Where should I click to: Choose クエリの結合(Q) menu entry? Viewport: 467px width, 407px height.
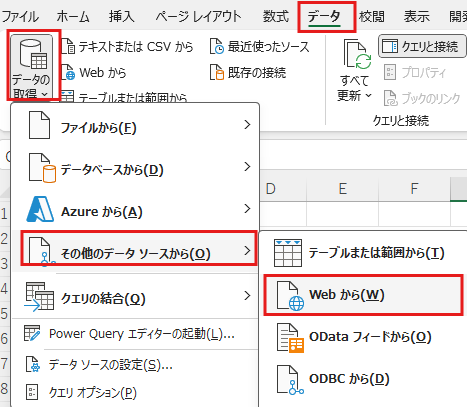click(x=135, y=296)
